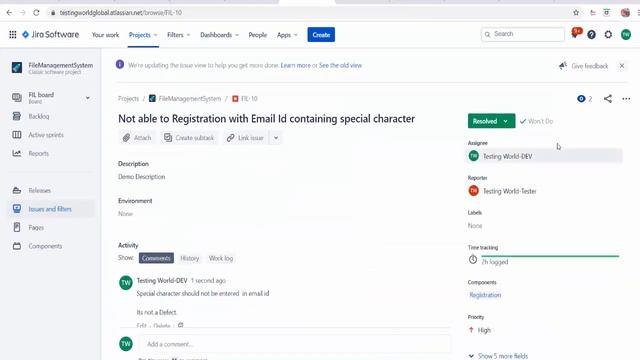Image resolution: width=640 pixels, height=360 pixels.
Task: Click the time tracking progress bar
Action: tap(550, 256)
